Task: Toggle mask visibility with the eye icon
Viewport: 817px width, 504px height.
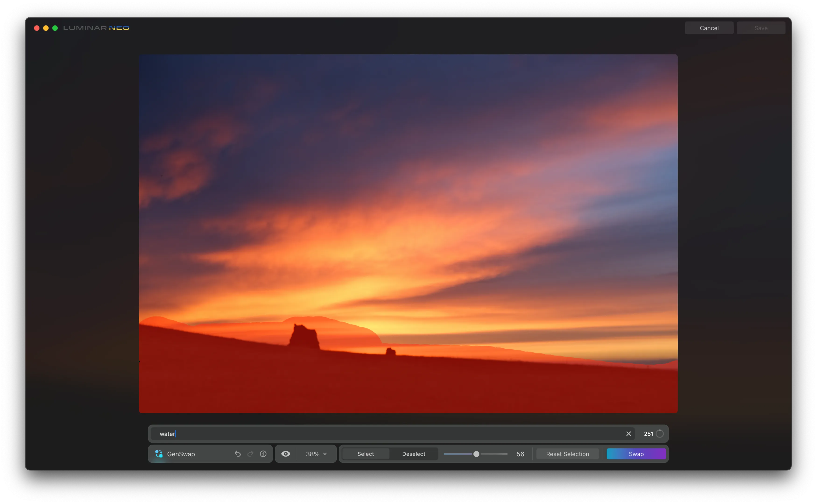Action: [x=286, y=454]
